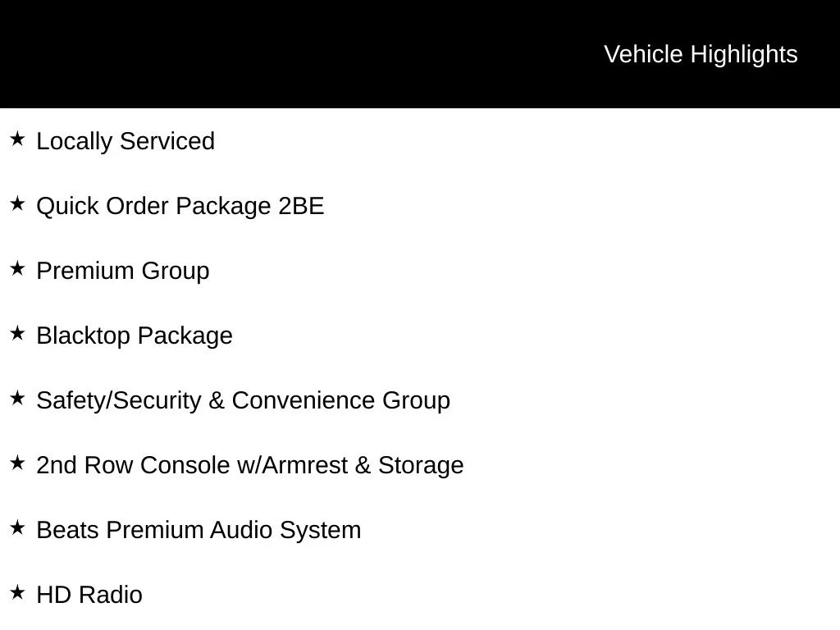
Task: Click the Vehicle Highlights header title
Action: click(x=701, y=55)
